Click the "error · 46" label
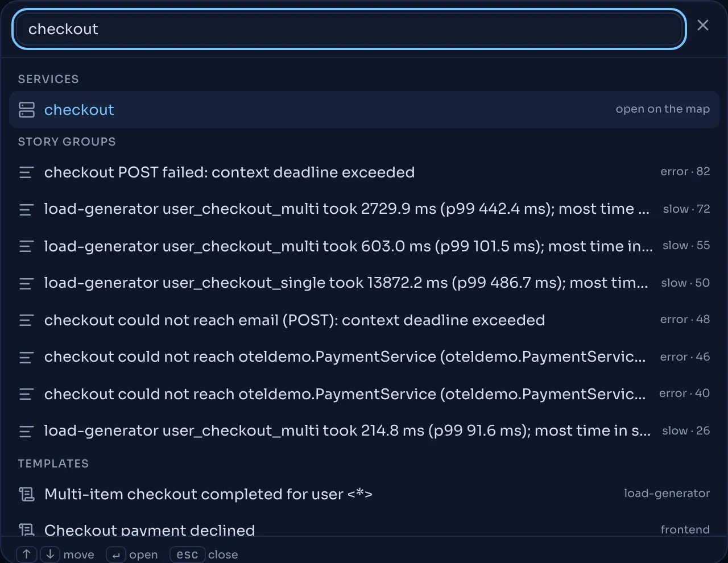This screenshot has height=563, width=728. tap(685, 357)
